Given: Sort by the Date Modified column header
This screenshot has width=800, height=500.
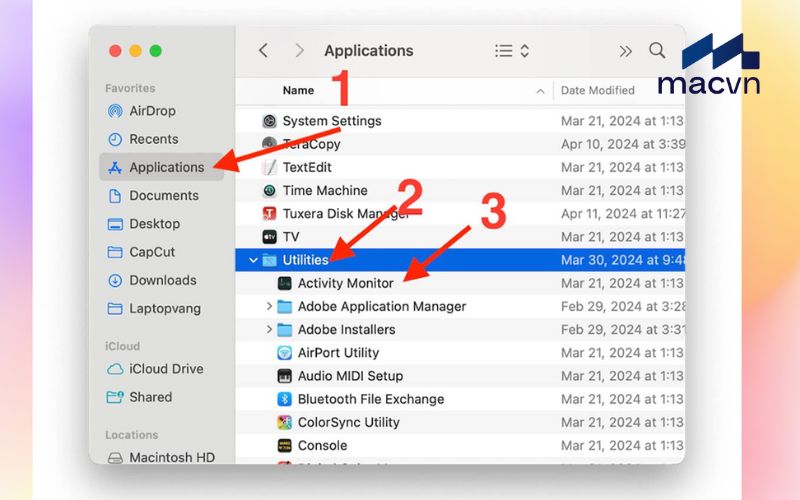Looking at the screenshot, I should (597, 90).
